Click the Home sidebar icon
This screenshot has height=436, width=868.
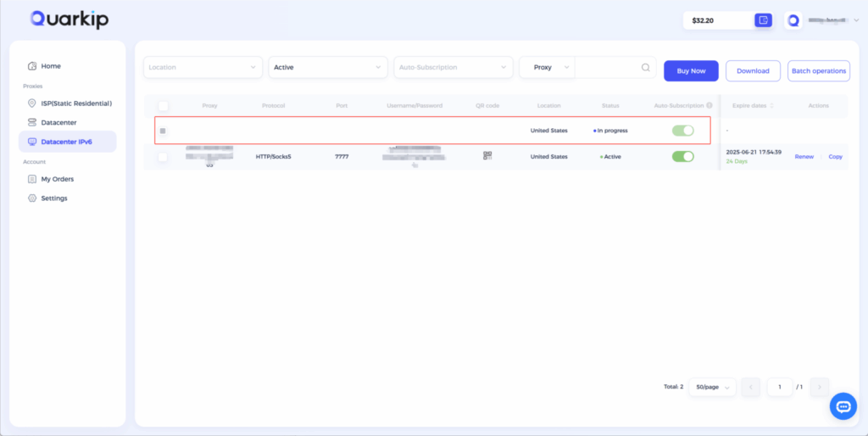32,66
